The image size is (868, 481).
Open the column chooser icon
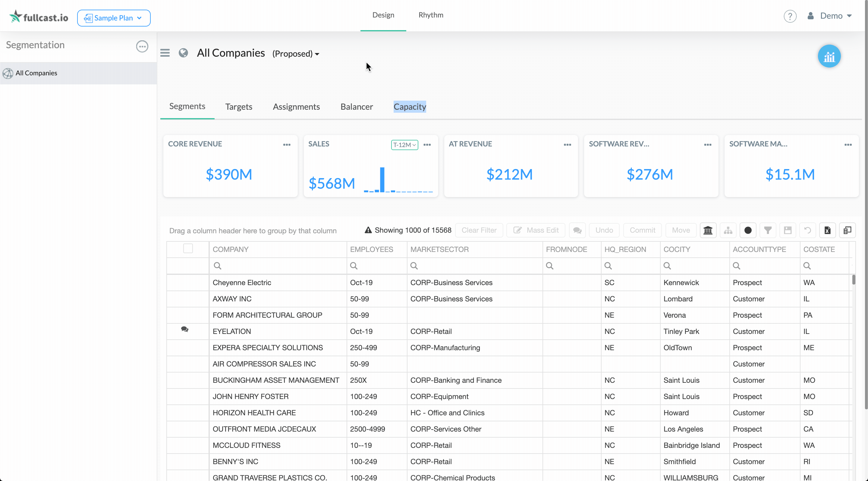click(847, 230)
